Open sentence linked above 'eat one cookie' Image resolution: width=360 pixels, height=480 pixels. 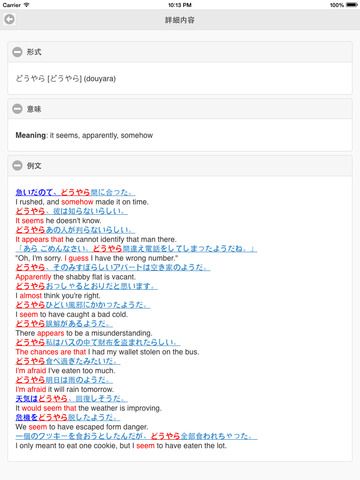[136, 436]
